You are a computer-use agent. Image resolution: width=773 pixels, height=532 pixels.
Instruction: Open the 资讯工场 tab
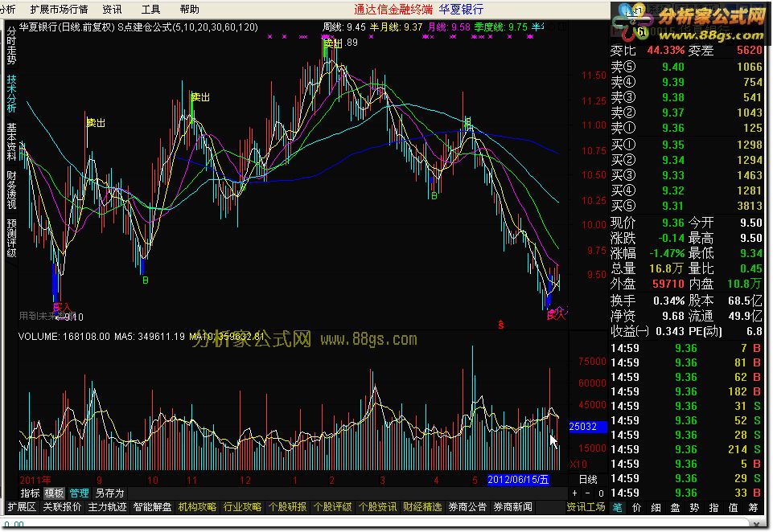tap(586, 507)
